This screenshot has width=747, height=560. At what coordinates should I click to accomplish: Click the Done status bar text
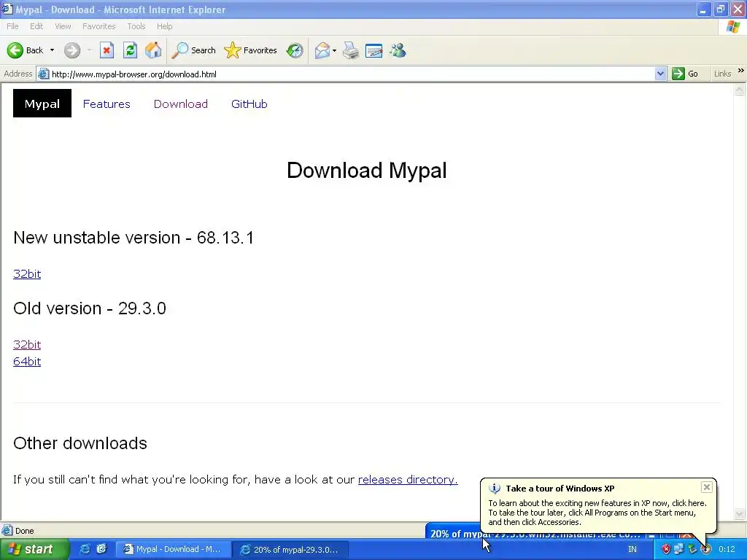click(24, 531)
